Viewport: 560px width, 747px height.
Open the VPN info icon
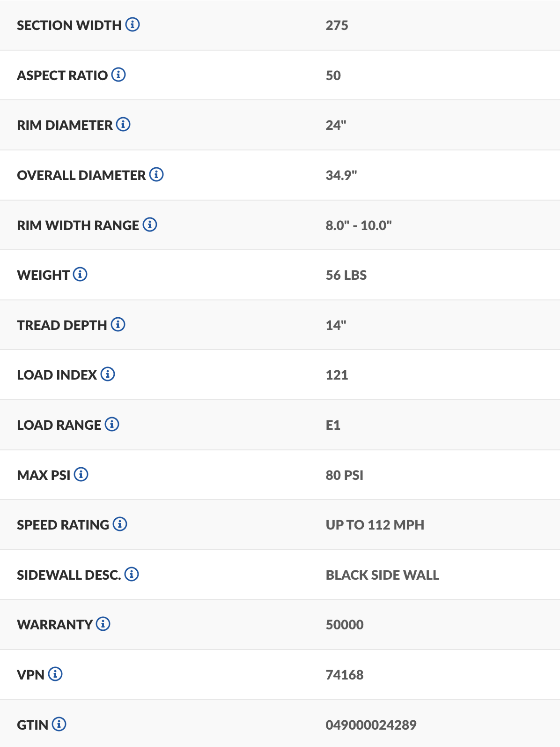55,674
